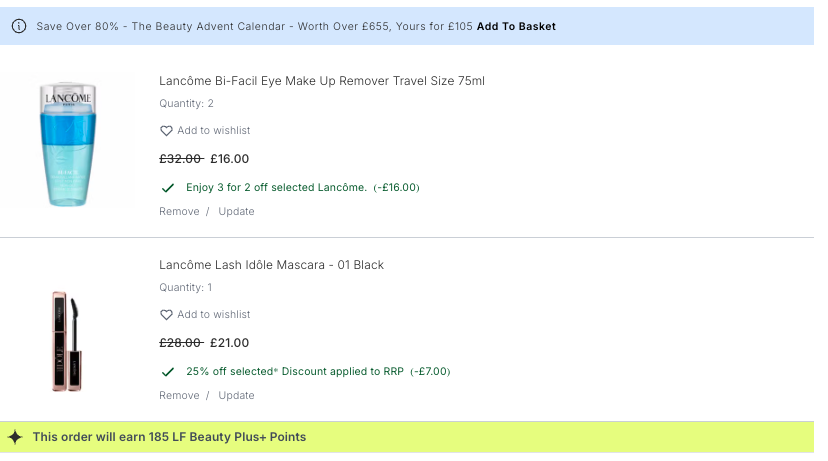Add Bi-Facil remover to wishlist text link
Screen dimensions: 828x461
213,131
